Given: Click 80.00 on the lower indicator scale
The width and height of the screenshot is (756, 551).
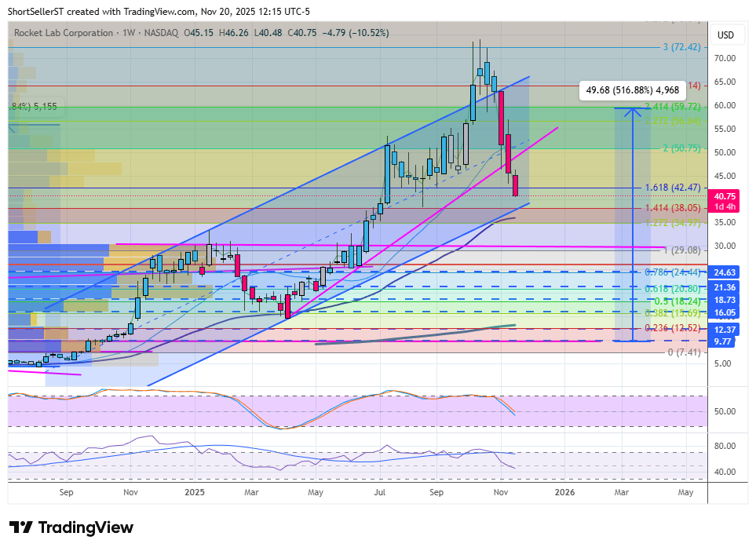Looking at the screenshot, I should tap(725, 446).
